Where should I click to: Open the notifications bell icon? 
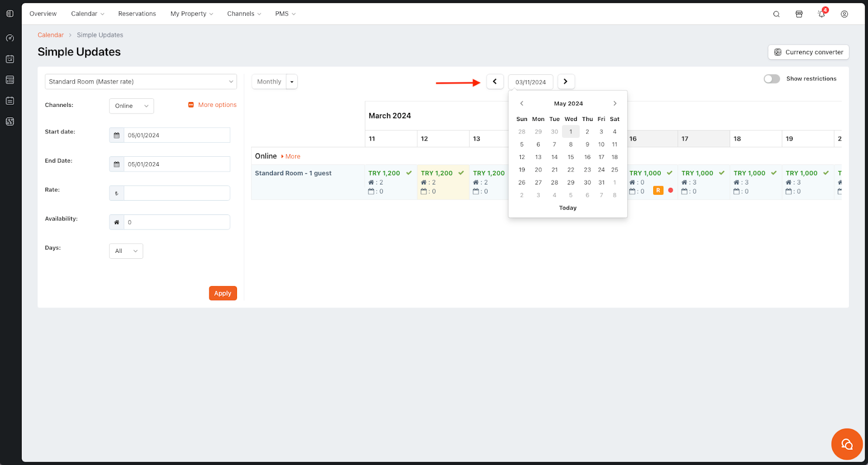[821, 14]
